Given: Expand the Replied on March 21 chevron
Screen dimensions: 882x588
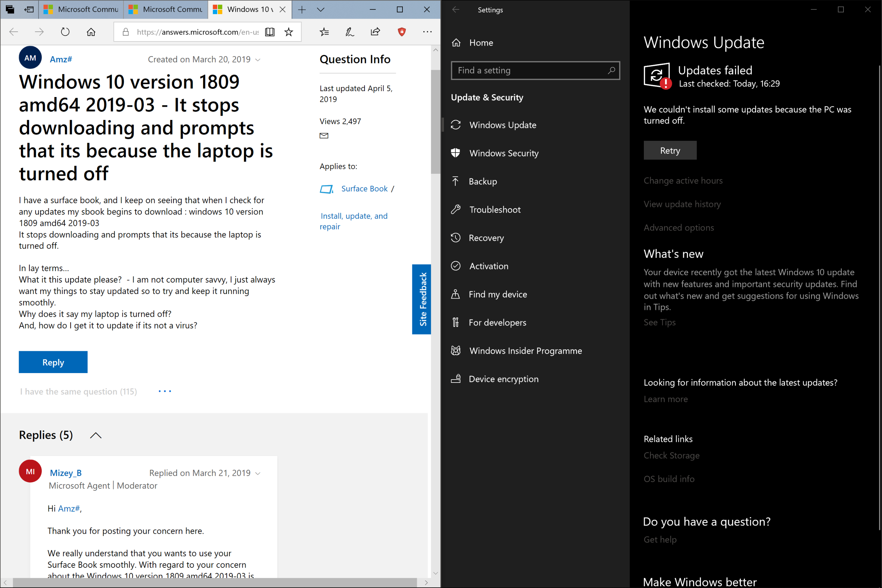Looking at the screenshot, I should [x=258, y=473].
